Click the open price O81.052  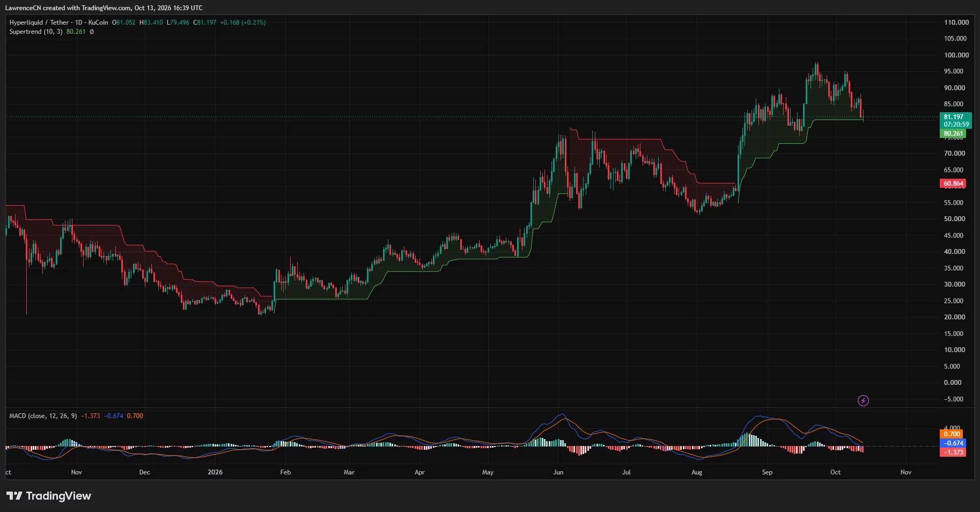(x=124, y=23)
